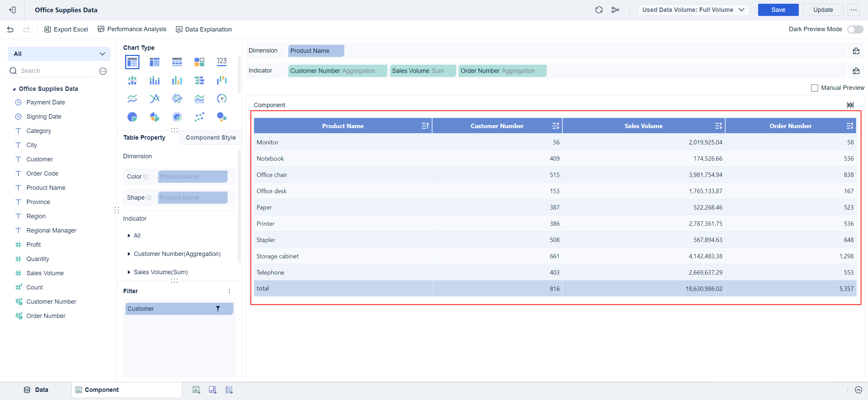Select the detail table chart type
Screen dimensions: 868x400
point(177,62)
